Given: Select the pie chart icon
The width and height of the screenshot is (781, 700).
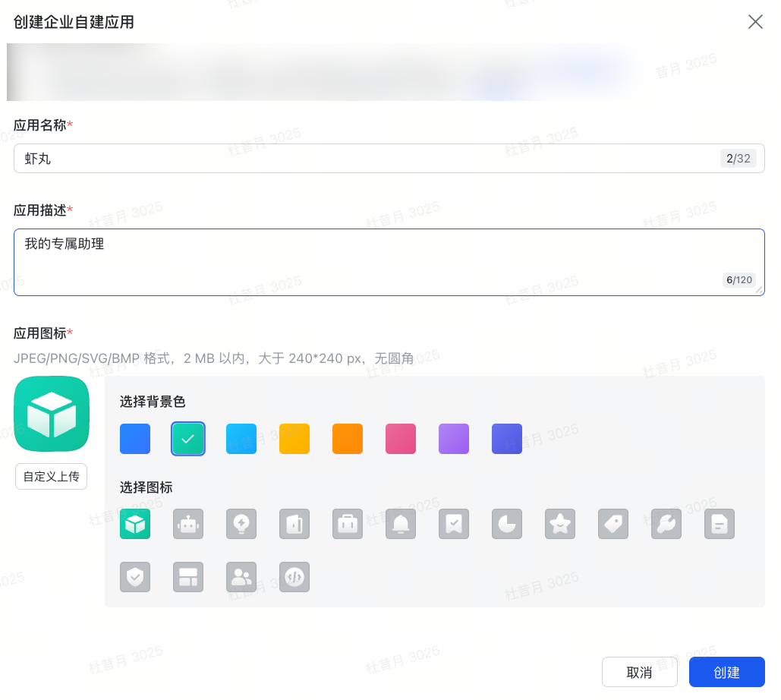Looking at the screenshot, I should coord(507,524).
